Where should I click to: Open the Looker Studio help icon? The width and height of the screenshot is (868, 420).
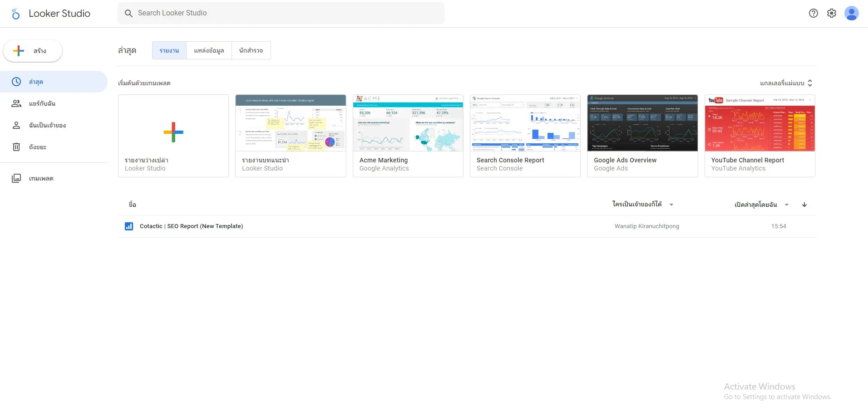point(814,13)
